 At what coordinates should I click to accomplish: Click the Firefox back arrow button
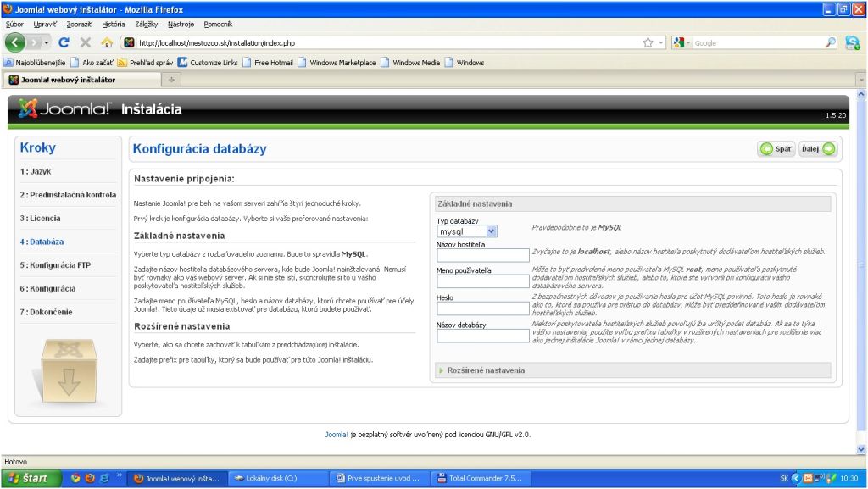pos(15,42)
